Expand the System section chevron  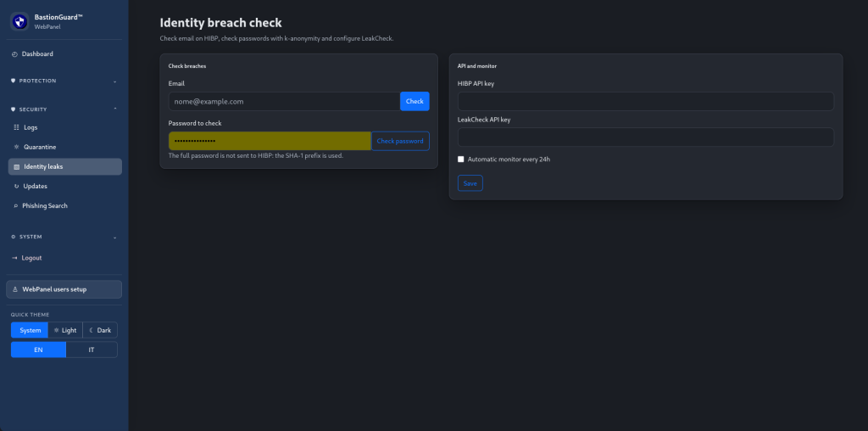click(114, 238)
